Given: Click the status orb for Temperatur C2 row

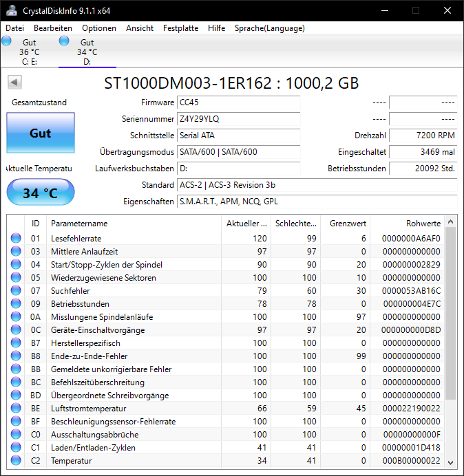Looking at the screenshot, I should (x=16, y=460).
